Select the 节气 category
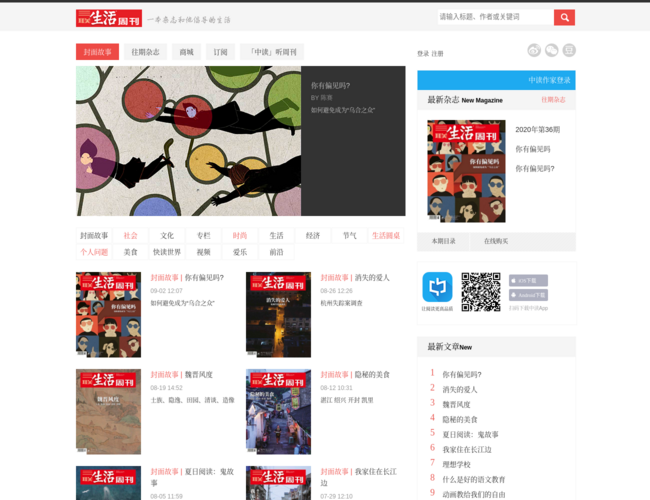The width and height of the screenshot is (650, 500). [x=349, y=235]
